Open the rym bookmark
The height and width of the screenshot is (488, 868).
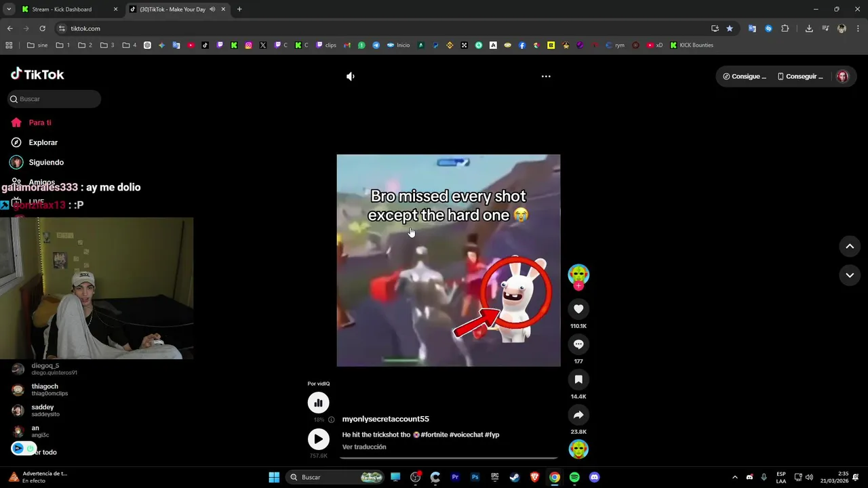coord(615,45)
